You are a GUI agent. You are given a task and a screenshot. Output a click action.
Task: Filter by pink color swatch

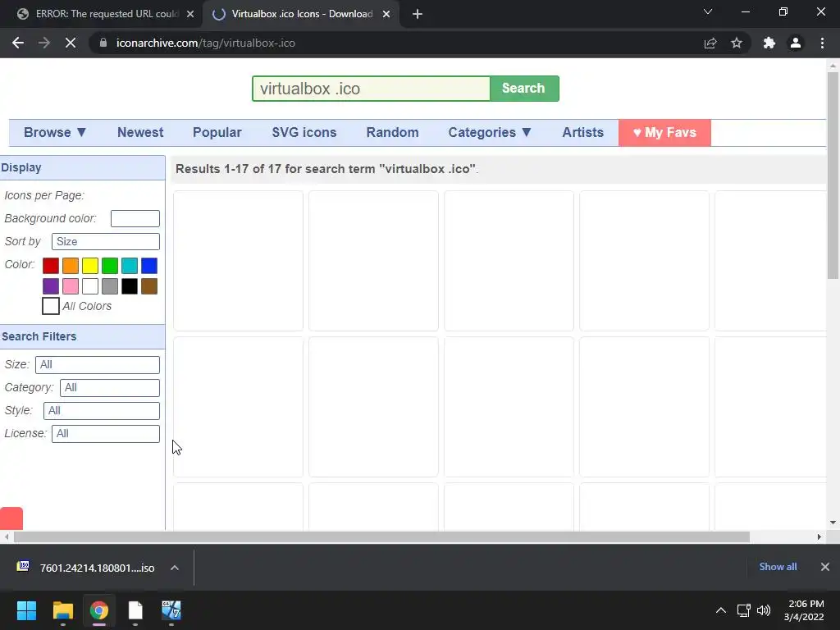71,286
